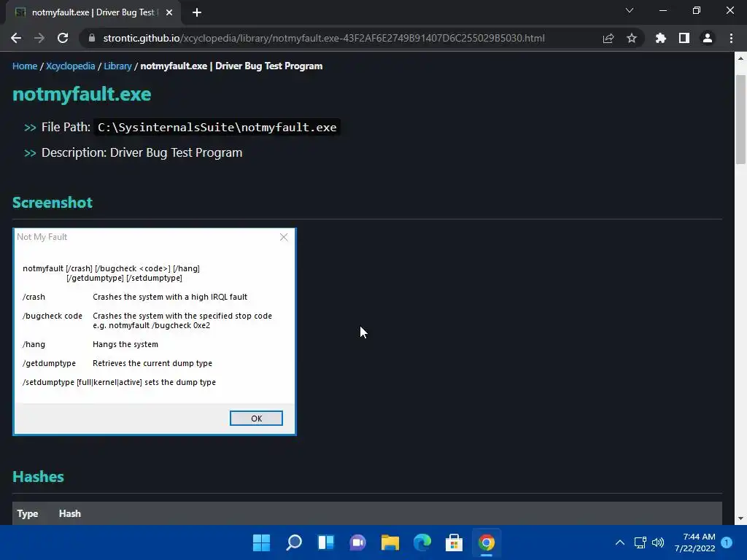The image size is (747, 560).
Task: Open Microsoft Store from the taskbar
Action: coord(454,542)
